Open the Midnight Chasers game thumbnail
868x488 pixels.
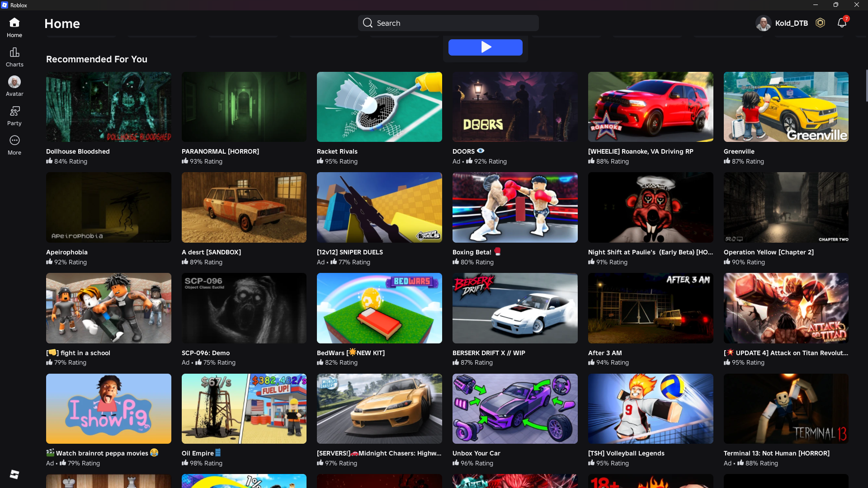pyautogui.click(x=379, y=408)
